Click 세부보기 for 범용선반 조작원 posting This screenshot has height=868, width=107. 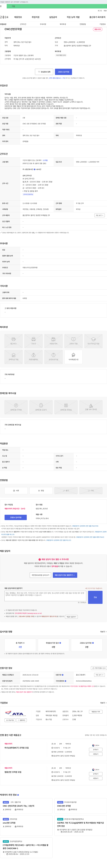96,778
